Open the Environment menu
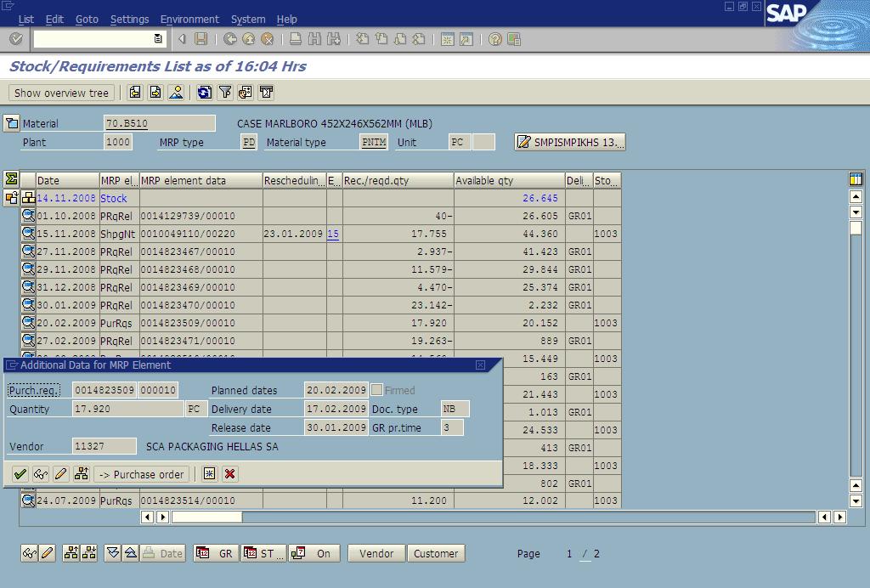870x588 pixels. [189, 20]
